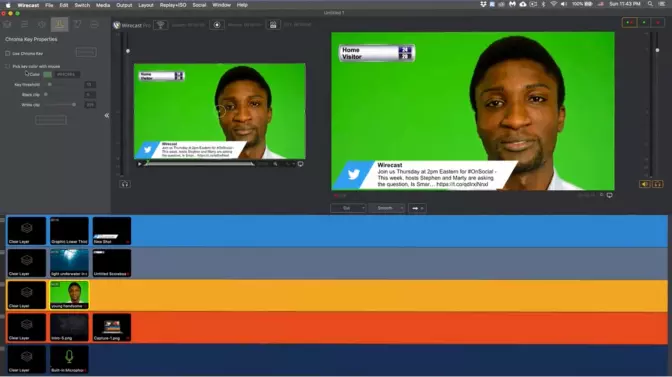
Task: Click the first shot layer properties tab icon
Action: point(7,24)
